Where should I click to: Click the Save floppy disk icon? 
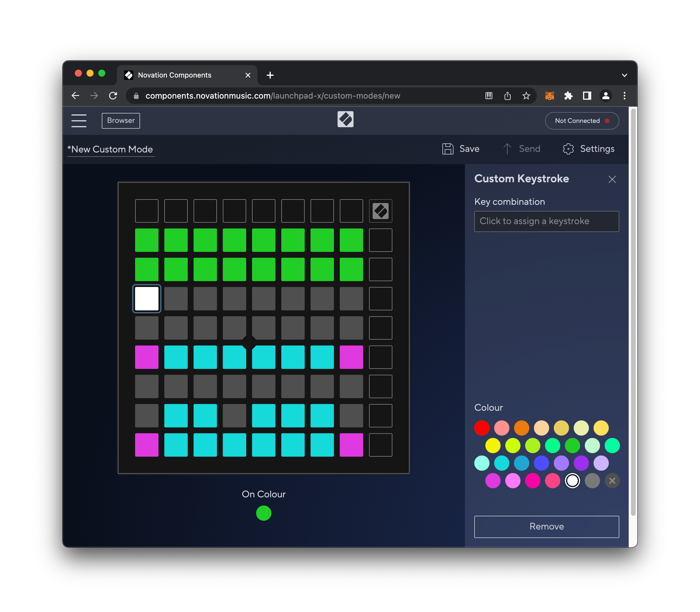pyautogui.click(x=447, y=149)
